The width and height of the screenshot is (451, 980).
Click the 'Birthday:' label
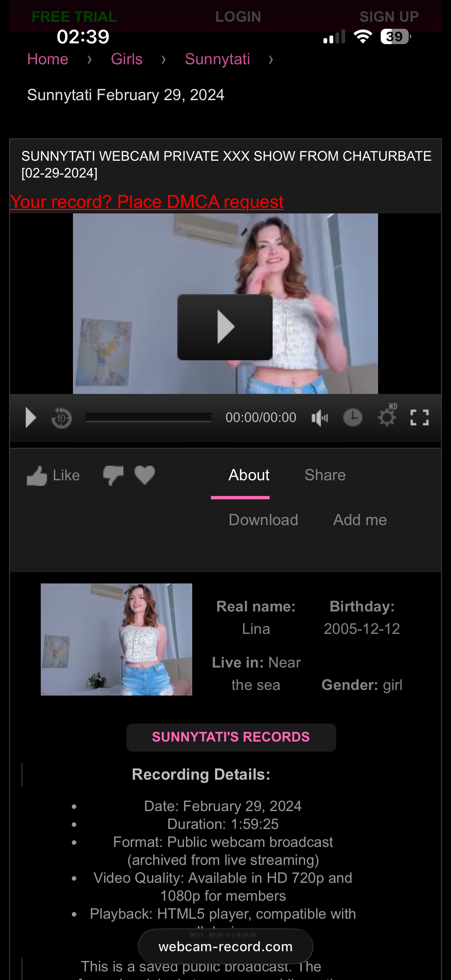click(x=362, y=606)
